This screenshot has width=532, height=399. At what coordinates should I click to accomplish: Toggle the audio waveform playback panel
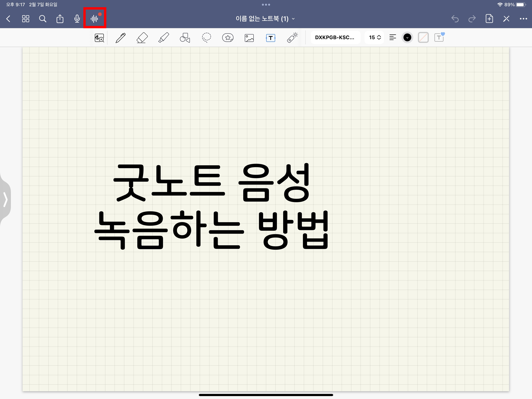[94, 18]
